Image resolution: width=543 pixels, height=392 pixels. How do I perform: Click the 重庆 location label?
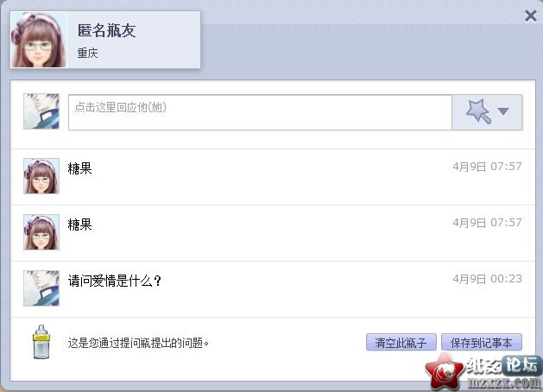pos(87,53)
